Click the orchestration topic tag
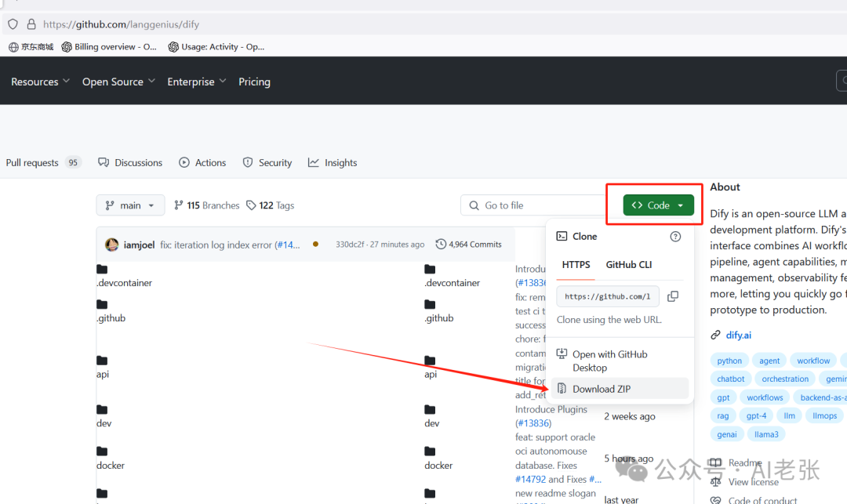The width and height of the screenshot is (847, 504). [x=785, y=379]
